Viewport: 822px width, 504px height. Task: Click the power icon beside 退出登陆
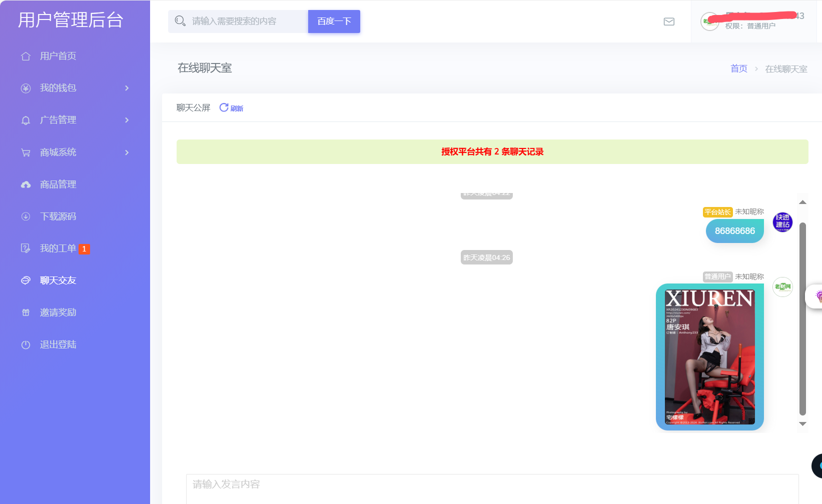pos(26,345)
